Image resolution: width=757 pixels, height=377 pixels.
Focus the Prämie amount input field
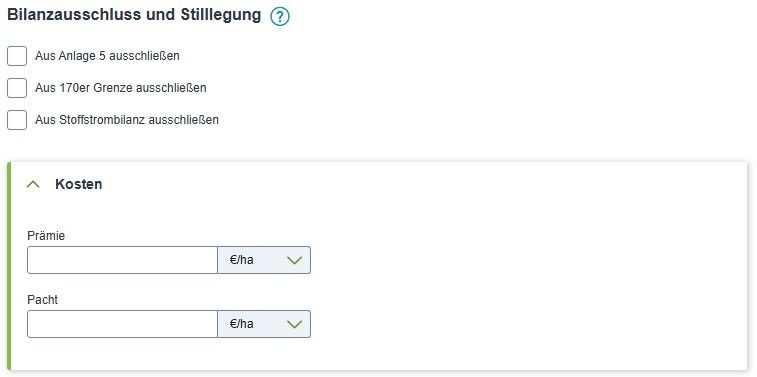(122, 260)
